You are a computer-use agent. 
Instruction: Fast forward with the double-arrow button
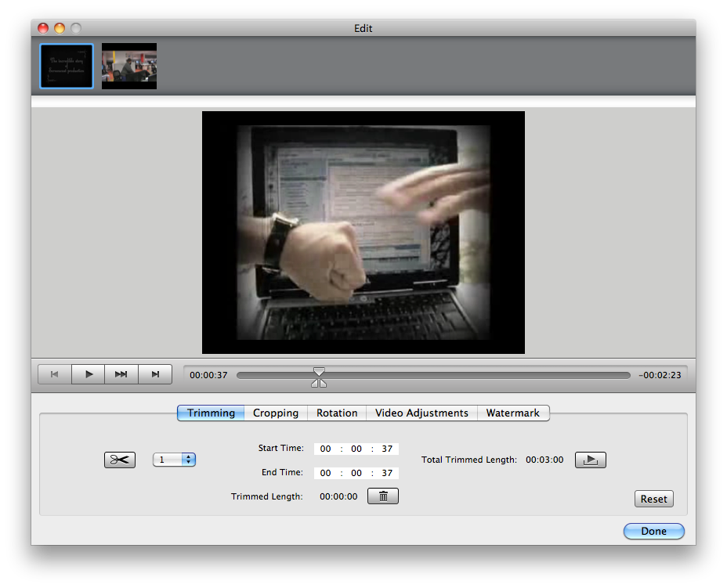[x=121, y=374]
